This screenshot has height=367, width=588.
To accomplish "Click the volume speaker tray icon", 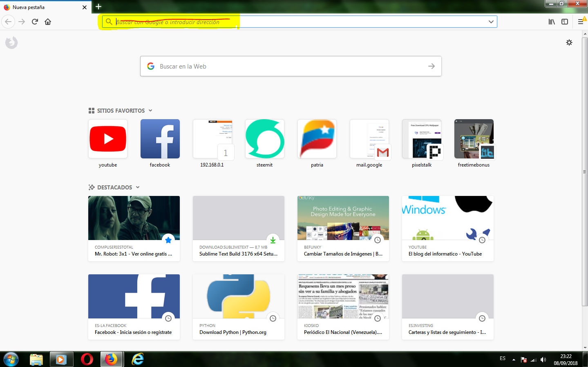I will pyautogui.click(x=543, y=360).
